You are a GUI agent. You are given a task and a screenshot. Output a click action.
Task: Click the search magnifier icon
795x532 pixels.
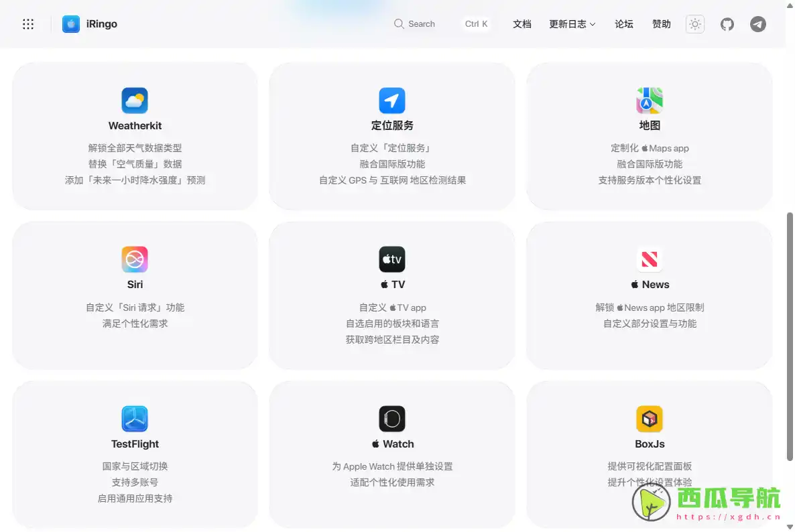click(x=399, y=24)
